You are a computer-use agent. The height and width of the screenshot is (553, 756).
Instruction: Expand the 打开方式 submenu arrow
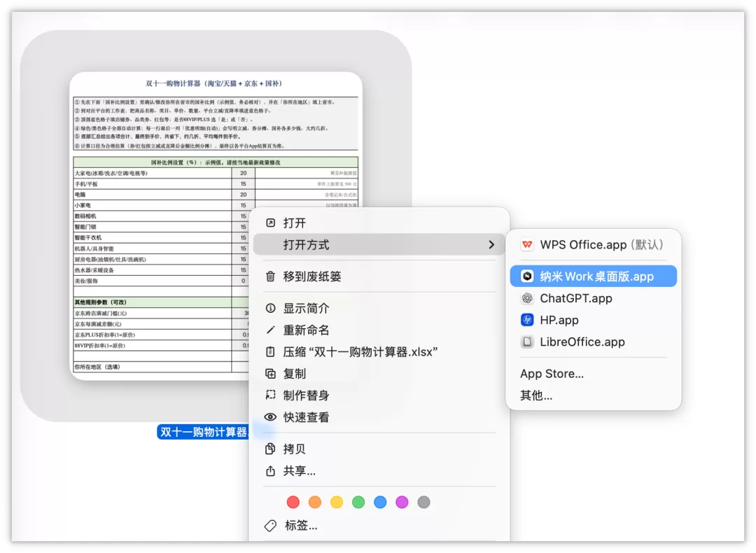point(491,245)
